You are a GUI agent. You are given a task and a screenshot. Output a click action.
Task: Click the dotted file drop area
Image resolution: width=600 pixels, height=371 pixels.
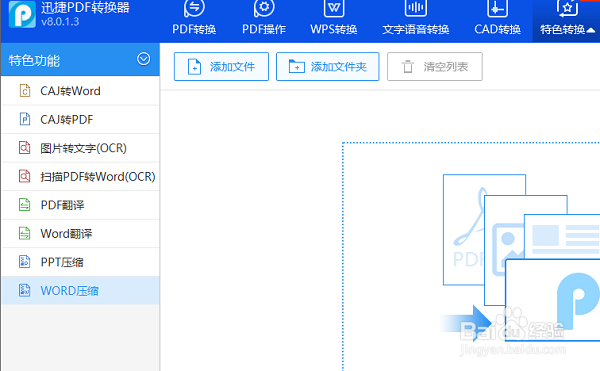[471, 256]
